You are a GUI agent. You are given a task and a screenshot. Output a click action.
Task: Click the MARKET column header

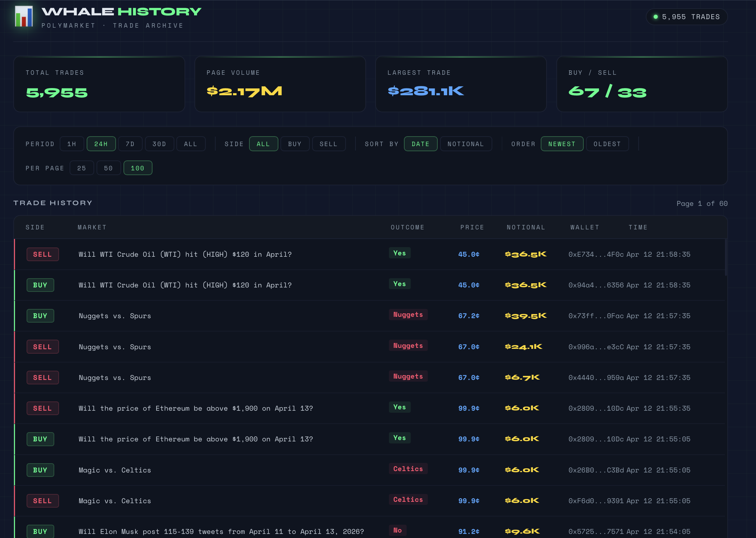(x=92, y=227)
